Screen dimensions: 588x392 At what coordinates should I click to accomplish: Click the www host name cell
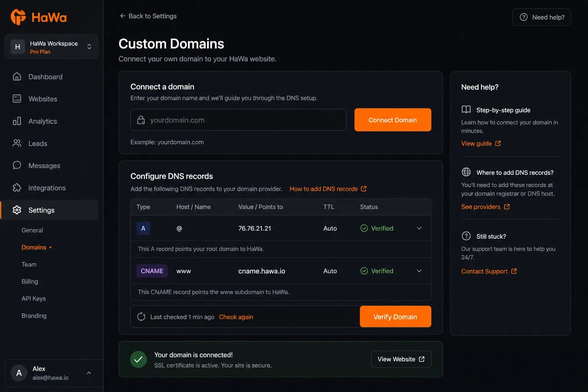coord(184,271)
